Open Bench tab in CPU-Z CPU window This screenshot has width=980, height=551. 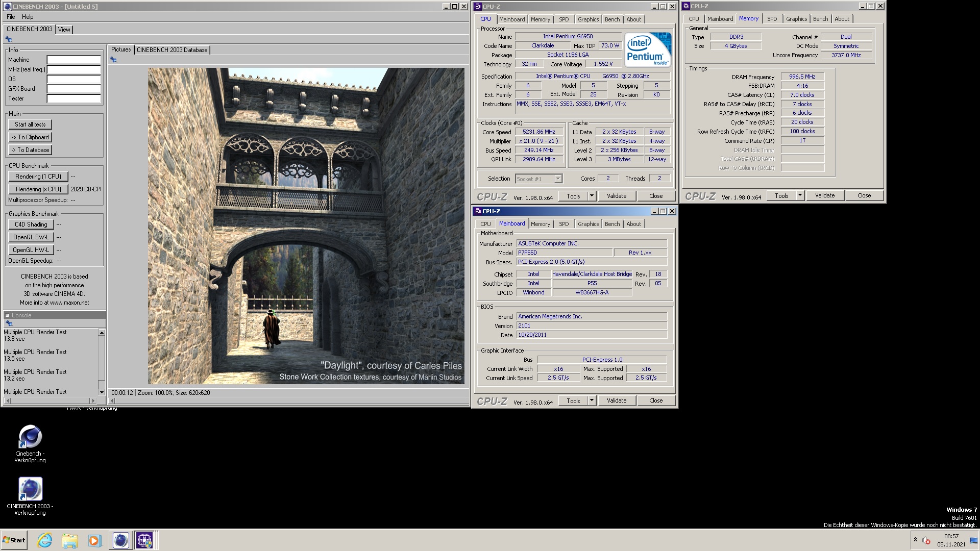[612, 19]
